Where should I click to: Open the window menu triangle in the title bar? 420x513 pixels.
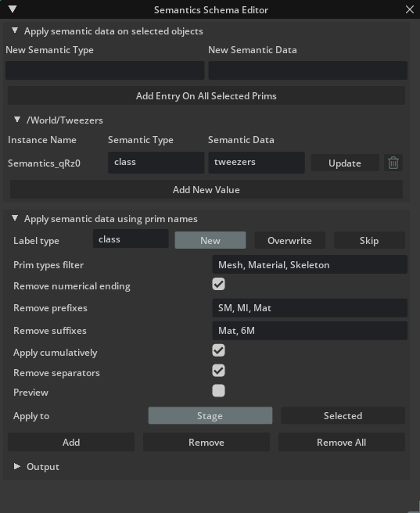pyautogui.click(x=13, y=9)
